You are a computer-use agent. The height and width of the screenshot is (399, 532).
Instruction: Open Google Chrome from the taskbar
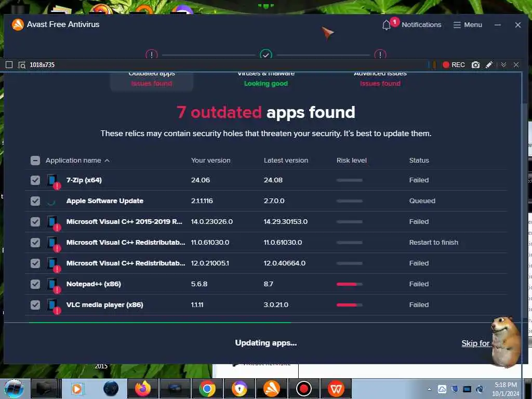click(x=207, y=389)
